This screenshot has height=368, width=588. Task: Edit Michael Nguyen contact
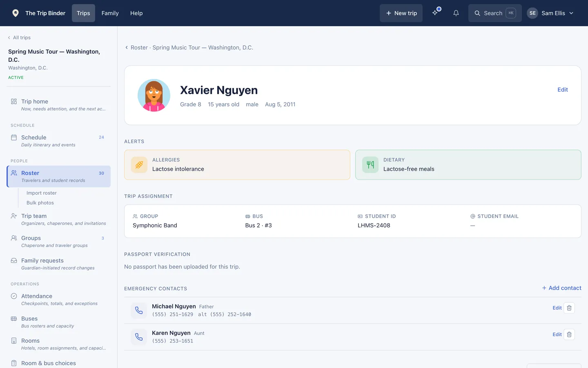557,308
